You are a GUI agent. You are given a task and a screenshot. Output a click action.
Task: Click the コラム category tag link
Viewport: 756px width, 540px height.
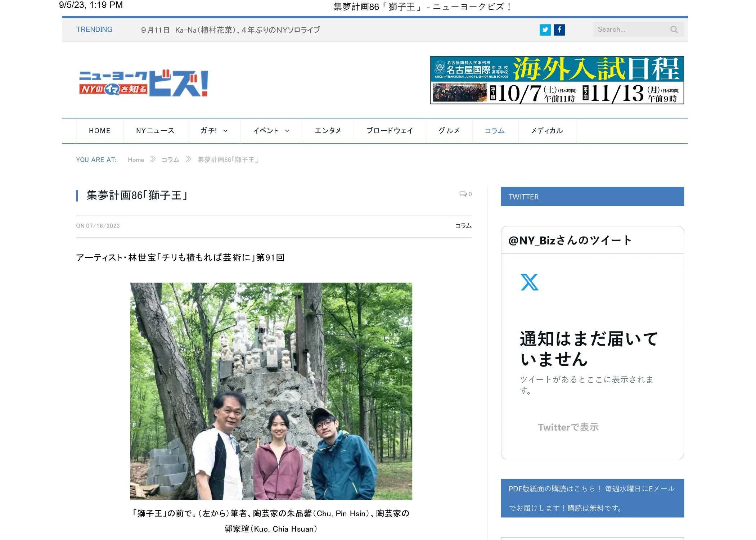(x=463, y=226)
